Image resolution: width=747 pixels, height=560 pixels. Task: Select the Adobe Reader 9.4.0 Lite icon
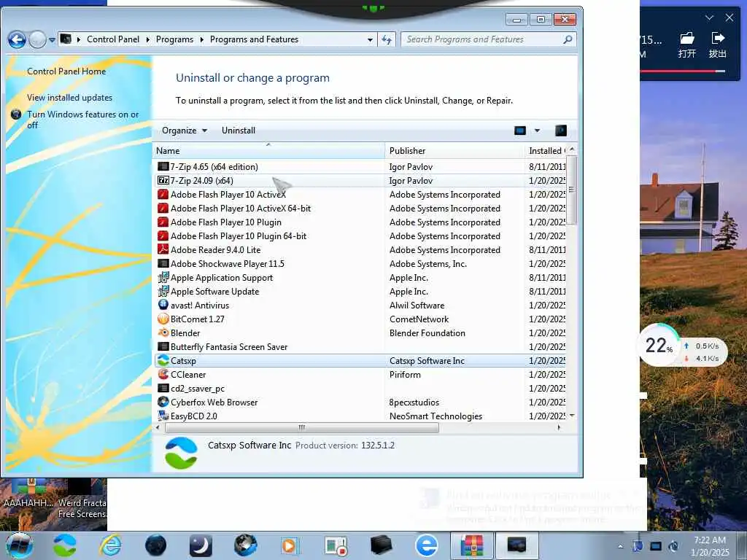point(163,249)
